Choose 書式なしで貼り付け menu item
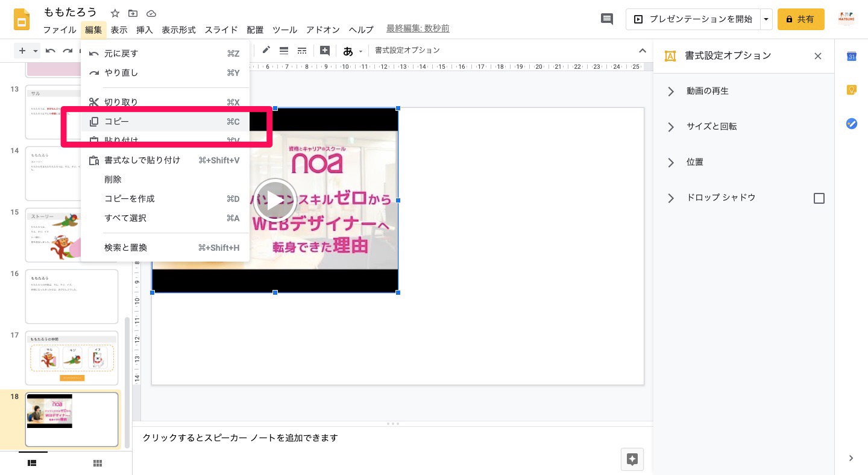 coord(165,160)
